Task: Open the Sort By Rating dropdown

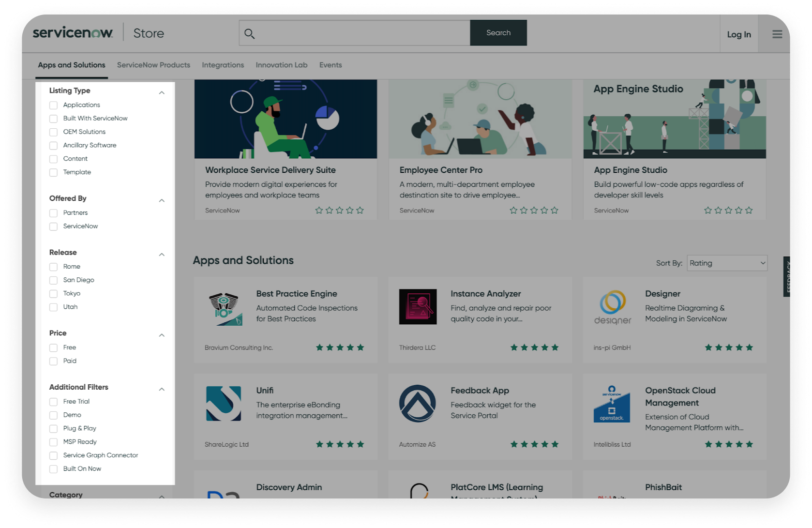Action: point(727,263)
